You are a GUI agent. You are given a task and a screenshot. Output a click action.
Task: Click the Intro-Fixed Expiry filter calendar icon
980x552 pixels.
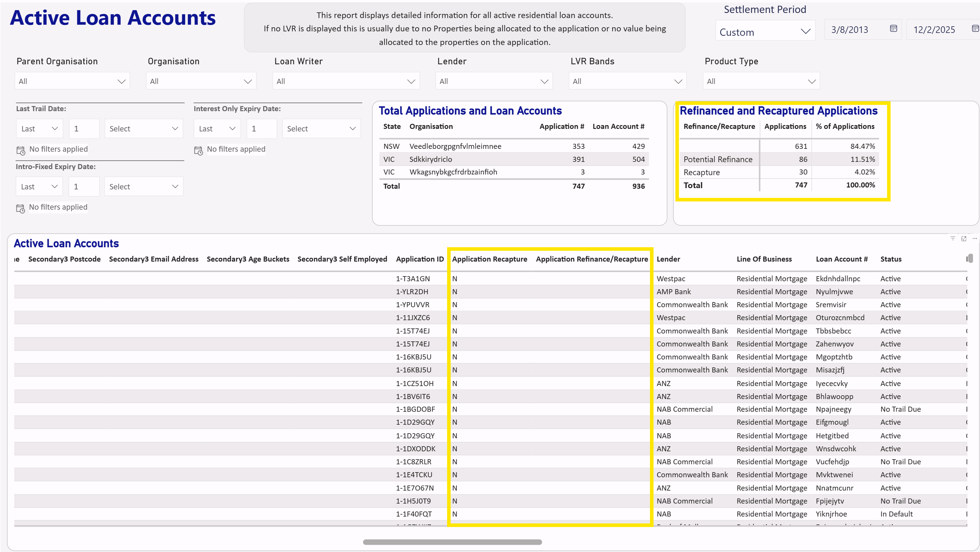(21, 208)
